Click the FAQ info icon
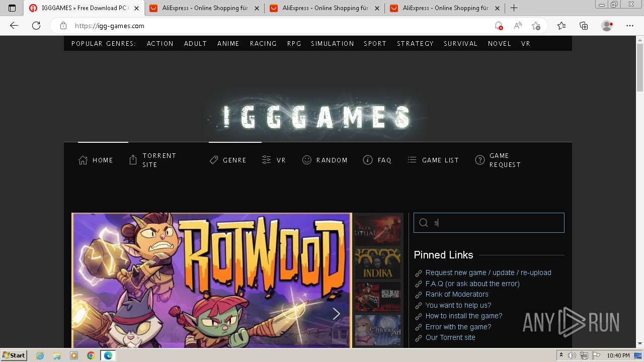Screen dimensions: 644x362 coord(368,160)
